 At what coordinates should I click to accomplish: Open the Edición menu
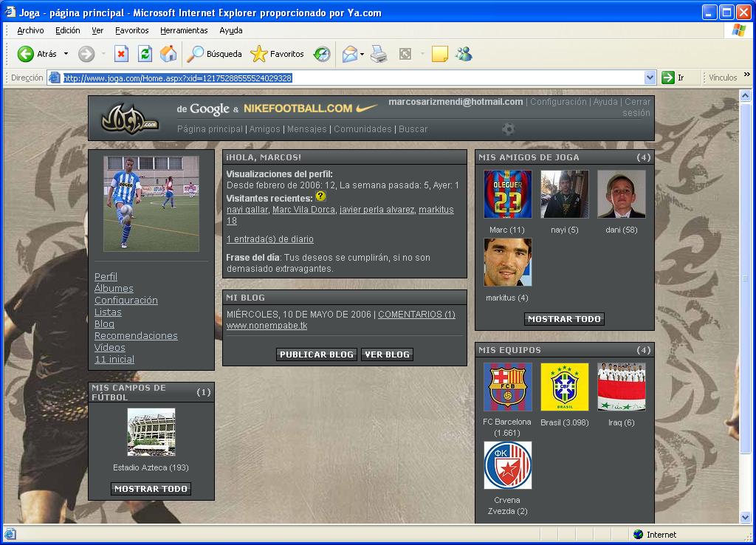coord(67,30)
